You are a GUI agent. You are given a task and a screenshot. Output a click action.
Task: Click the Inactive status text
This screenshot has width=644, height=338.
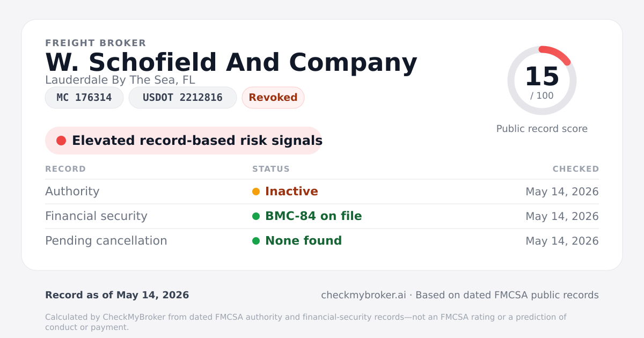[x=291, y=192]
